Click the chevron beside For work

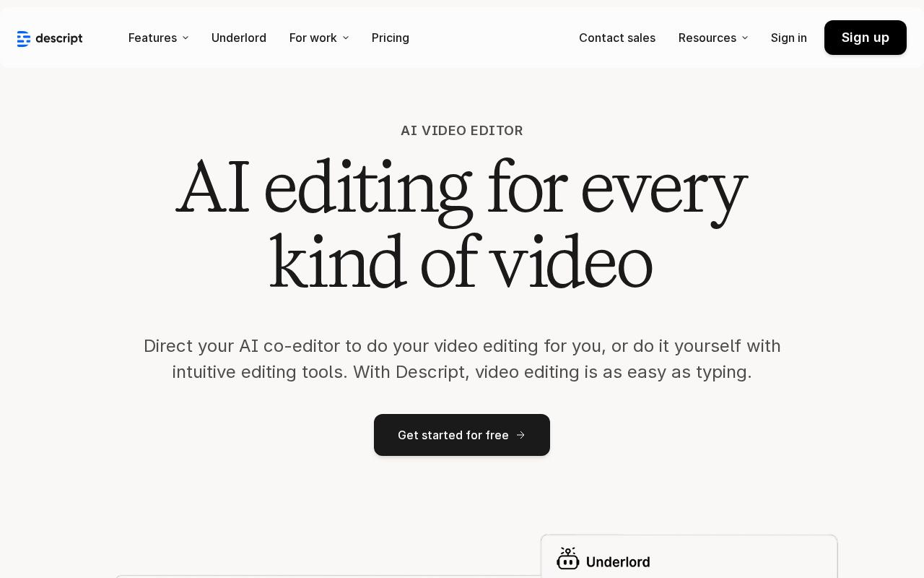tap(346, 38)
